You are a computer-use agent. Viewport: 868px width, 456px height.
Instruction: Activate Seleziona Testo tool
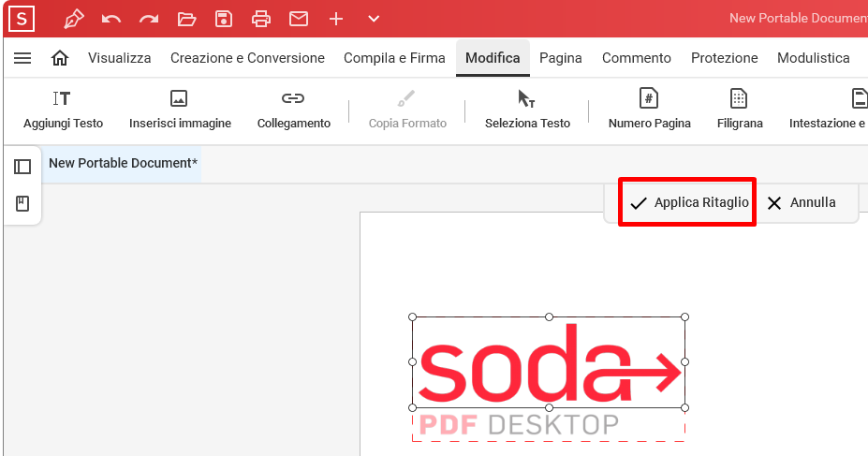[527, 110]
